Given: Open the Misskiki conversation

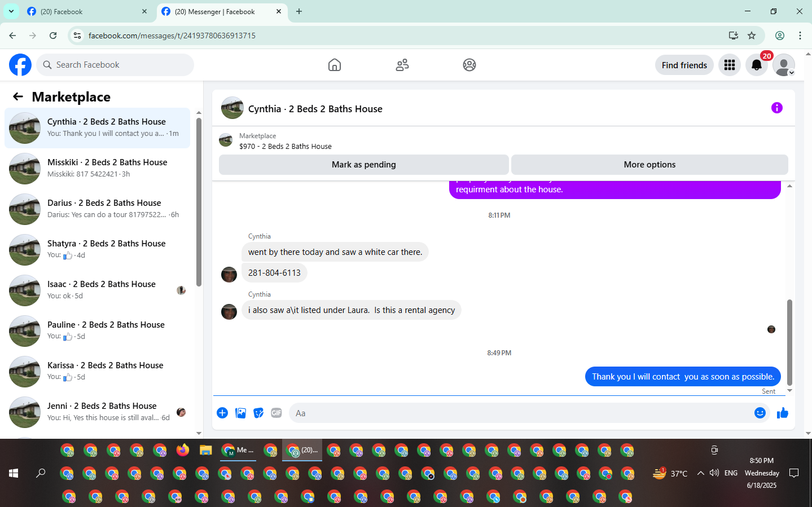Looking at the screenshot, I should pyautogui.click(x=98, y=169).
